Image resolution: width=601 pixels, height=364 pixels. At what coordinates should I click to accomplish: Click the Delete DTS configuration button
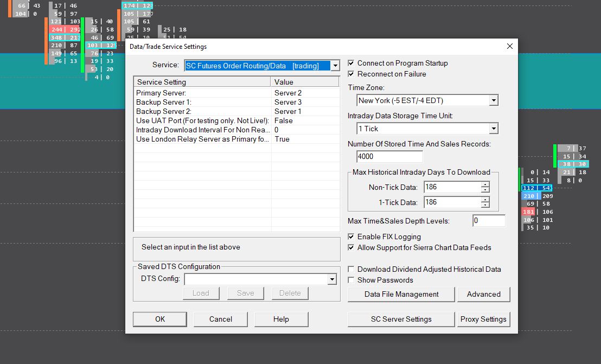[290, 293]
